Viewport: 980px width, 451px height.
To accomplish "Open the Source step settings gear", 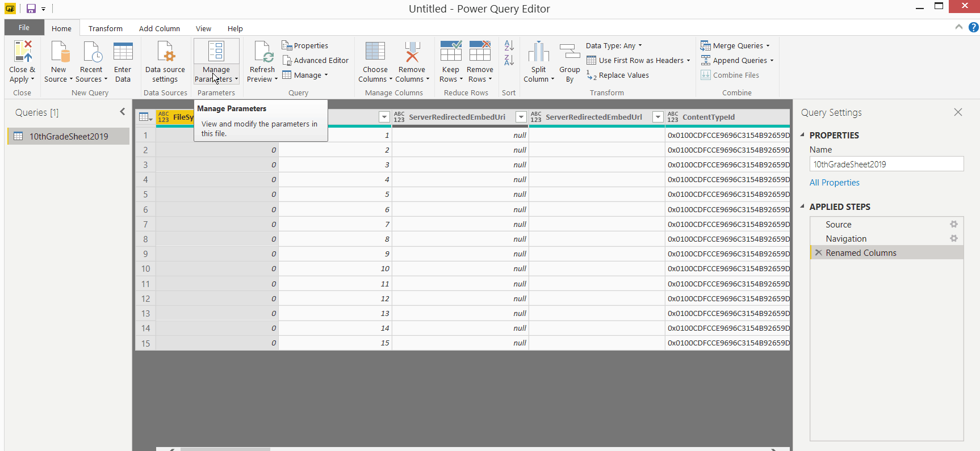I will pos(954,224).
